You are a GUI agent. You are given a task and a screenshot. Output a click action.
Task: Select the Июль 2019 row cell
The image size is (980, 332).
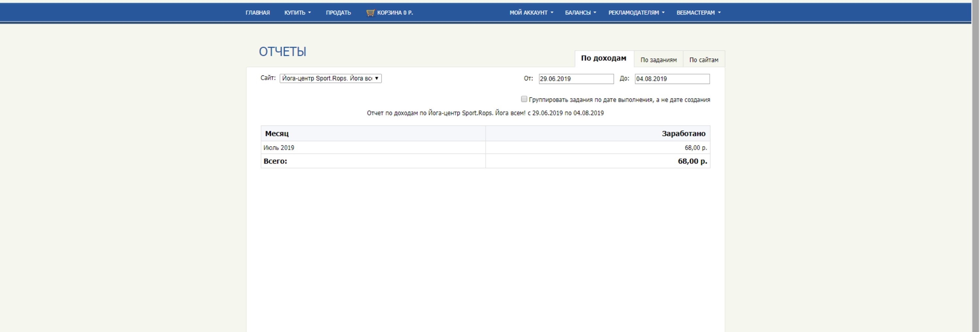(x=373, y=148)
